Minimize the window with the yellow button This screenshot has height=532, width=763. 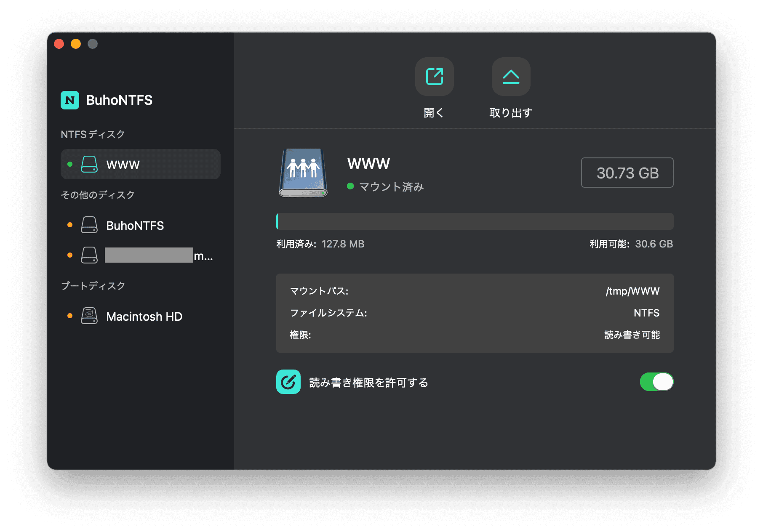(x=76, y=44)
